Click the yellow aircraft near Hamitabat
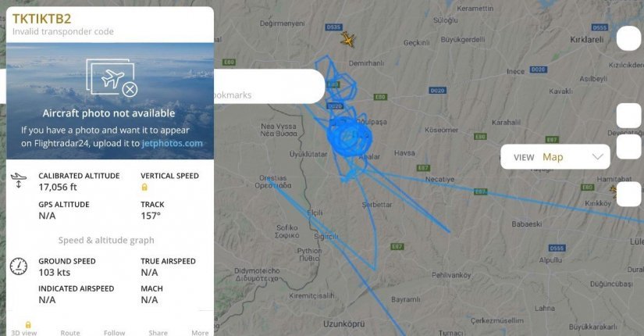Viewport: 644px width, 336px height. (x=614, y=191)
